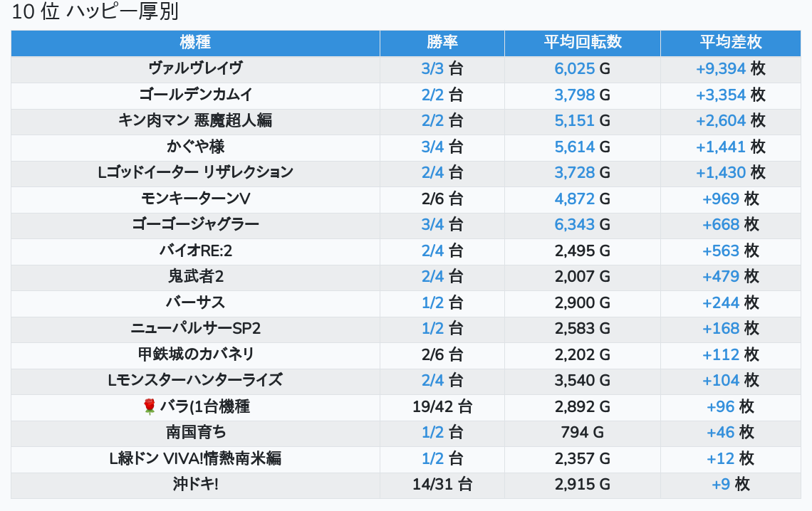Click the 平均回転数 column header
Viewport: 812px width, 511px height.
tap(583, 43)
